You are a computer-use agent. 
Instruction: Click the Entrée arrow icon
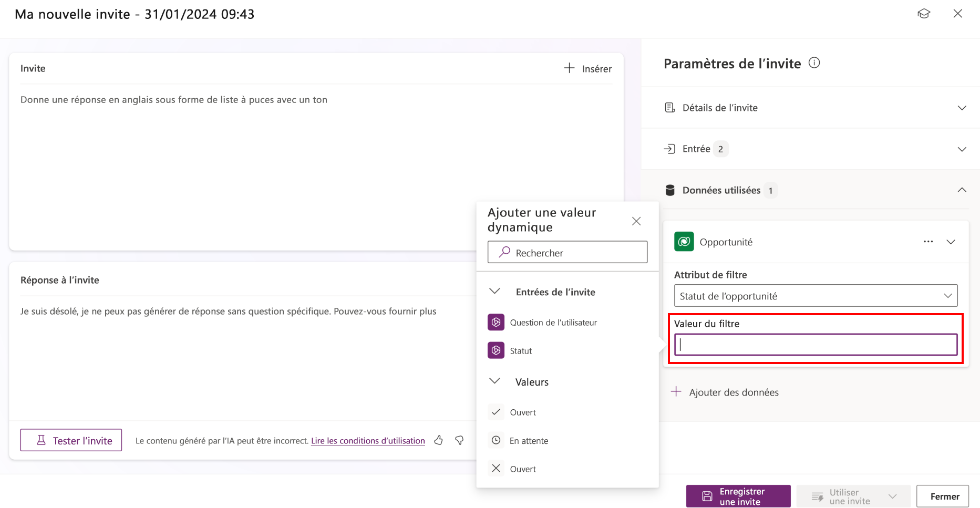coord(669,149)
